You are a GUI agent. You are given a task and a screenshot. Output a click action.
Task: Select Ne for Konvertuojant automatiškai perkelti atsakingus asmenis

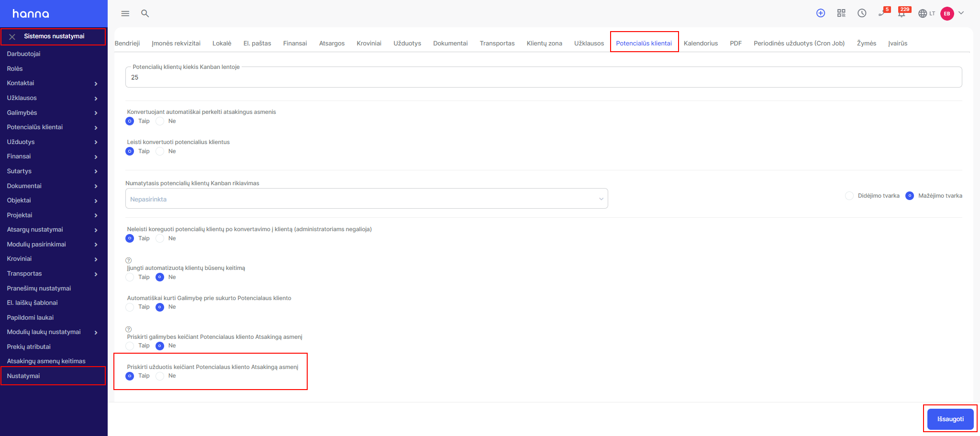click(160, 121)
